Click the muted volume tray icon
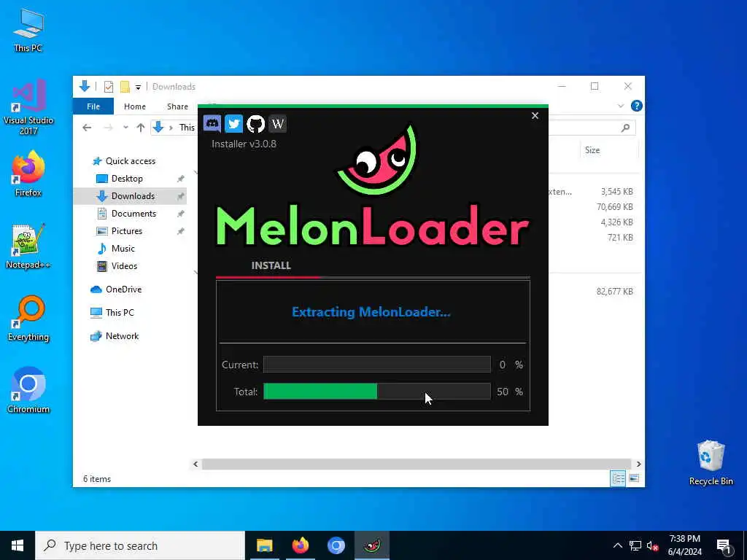747x560 pixels. [x=653, y=545]
